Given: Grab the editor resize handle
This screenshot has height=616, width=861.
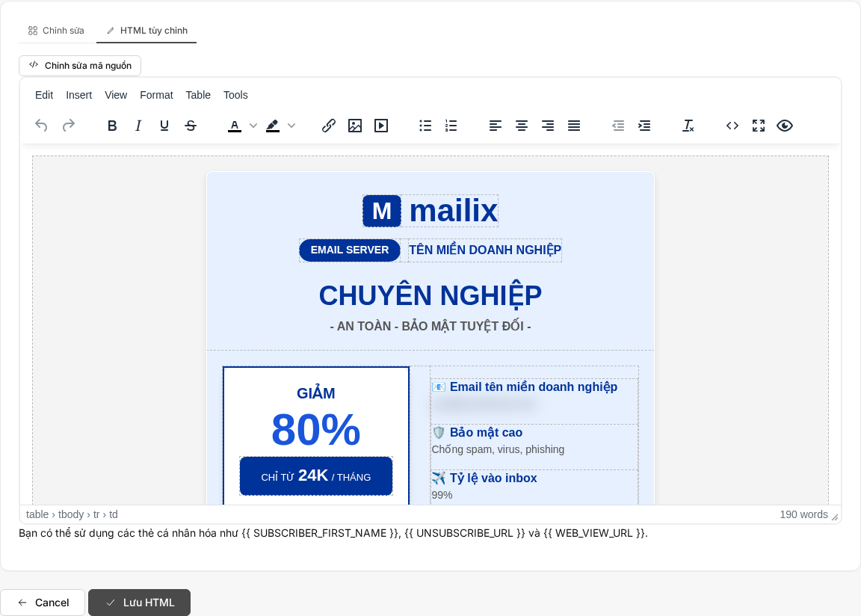Looking at the screenshot, I should click(x=835, y=517).
